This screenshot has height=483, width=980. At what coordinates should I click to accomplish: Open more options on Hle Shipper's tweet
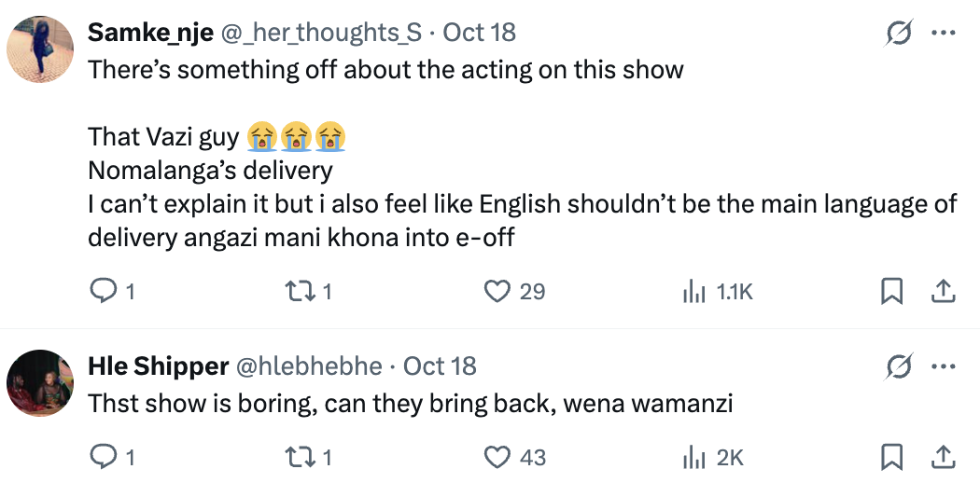point(944,368)
